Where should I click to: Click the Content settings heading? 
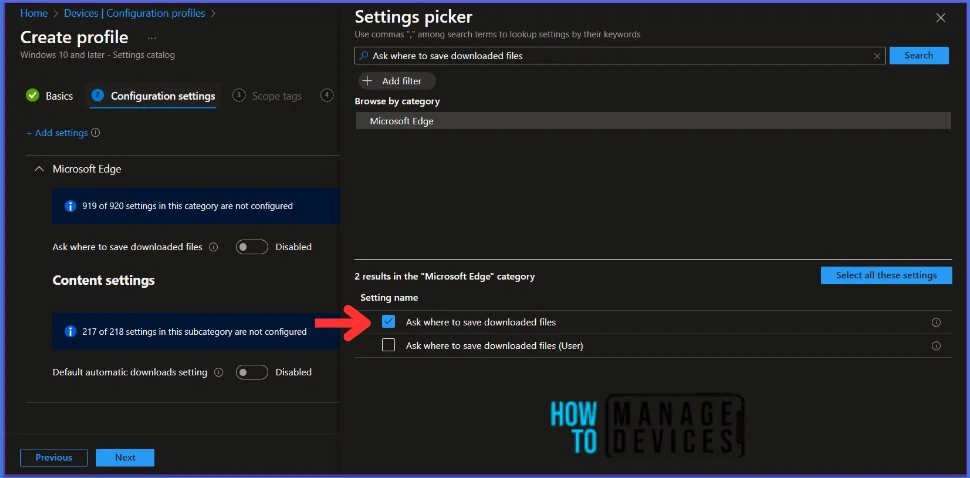103,280
